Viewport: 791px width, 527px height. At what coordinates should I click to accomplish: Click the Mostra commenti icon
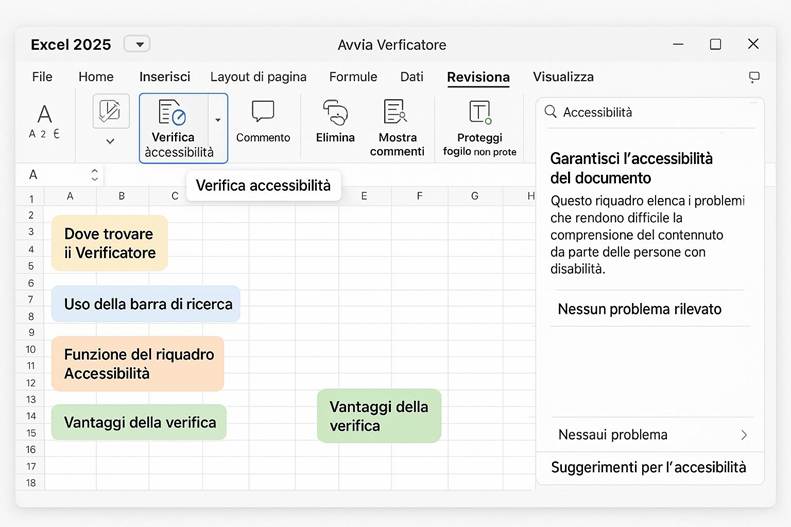tap(396, 112)
